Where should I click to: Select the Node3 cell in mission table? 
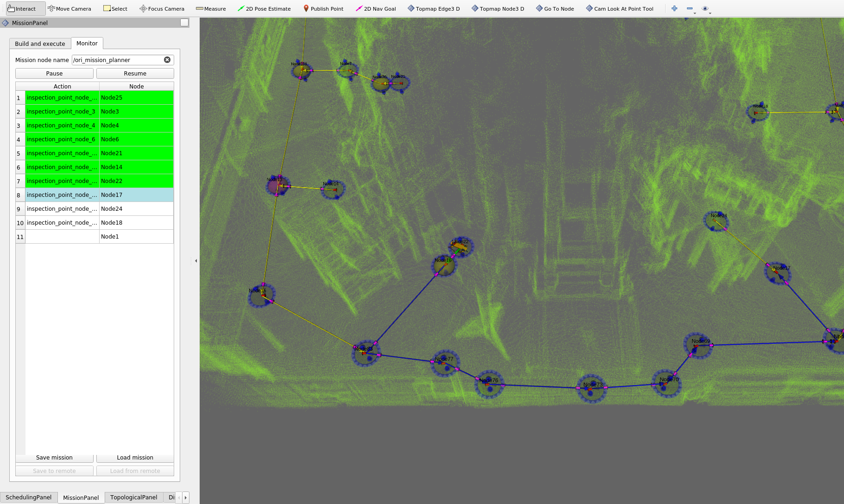coord(137,112)
